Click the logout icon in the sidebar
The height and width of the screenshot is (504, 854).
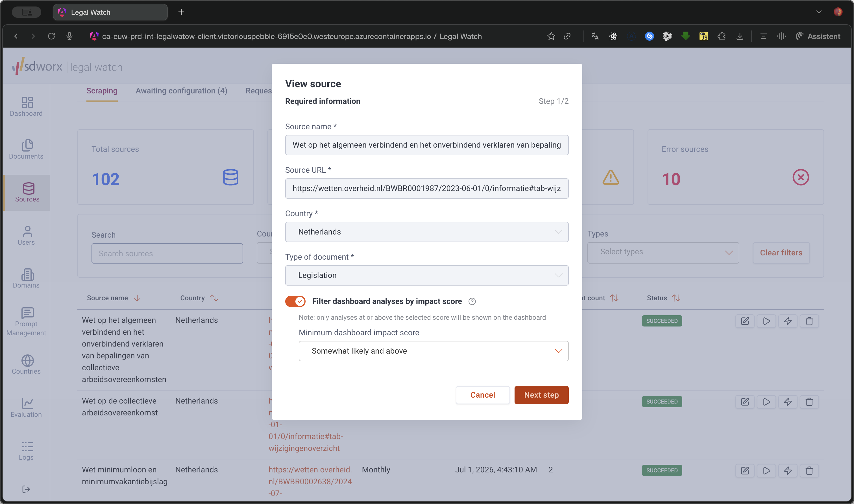point(26,489)
